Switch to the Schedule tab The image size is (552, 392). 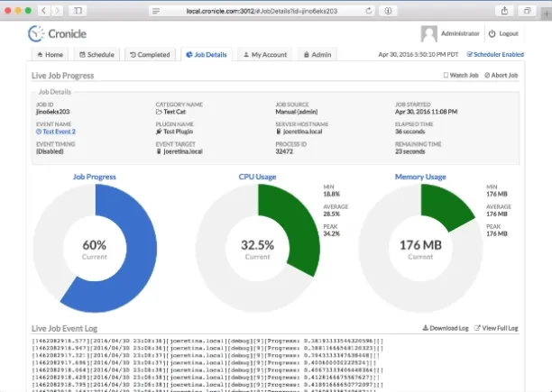(x=97, y=54)
